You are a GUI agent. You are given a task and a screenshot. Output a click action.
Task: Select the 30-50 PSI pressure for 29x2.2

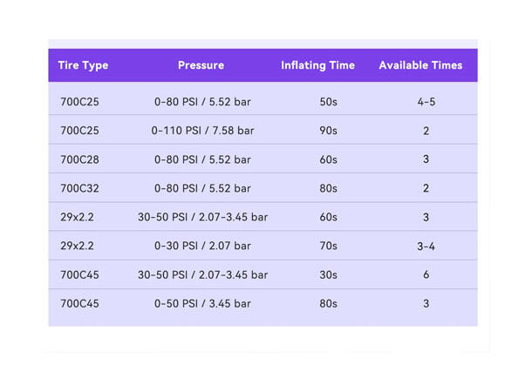pos(202,217)
